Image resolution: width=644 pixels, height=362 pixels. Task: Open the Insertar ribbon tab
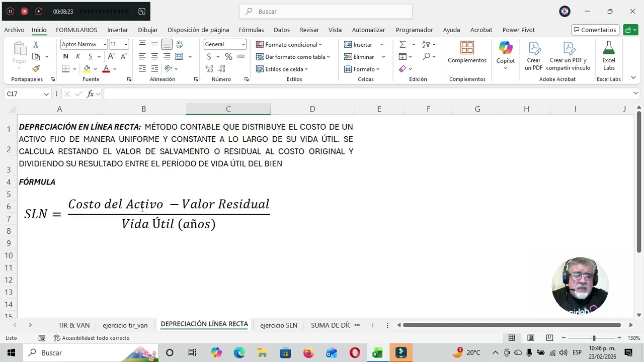pyautogui.click(x=118, y=30)
